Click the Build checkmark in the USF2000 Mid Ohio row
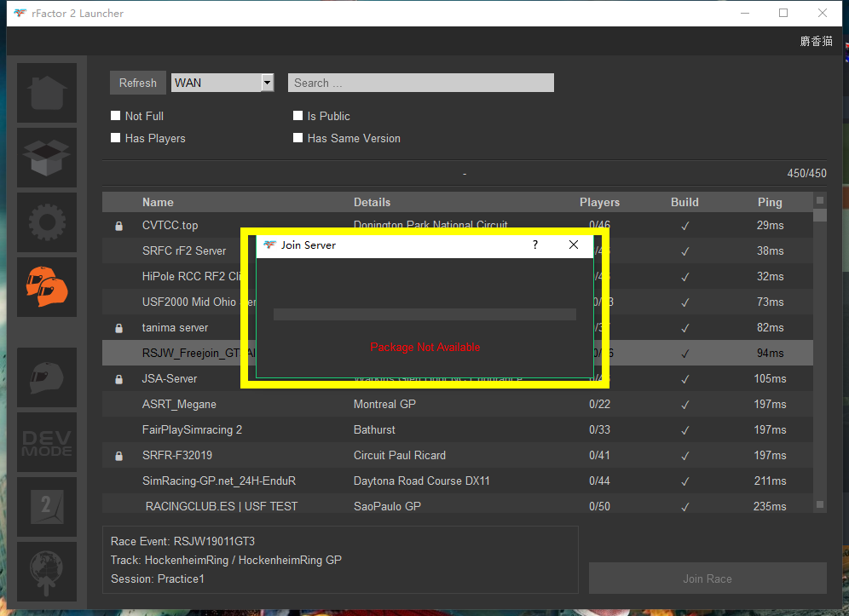This screenshot has height=616, width=849. (685, 302)
